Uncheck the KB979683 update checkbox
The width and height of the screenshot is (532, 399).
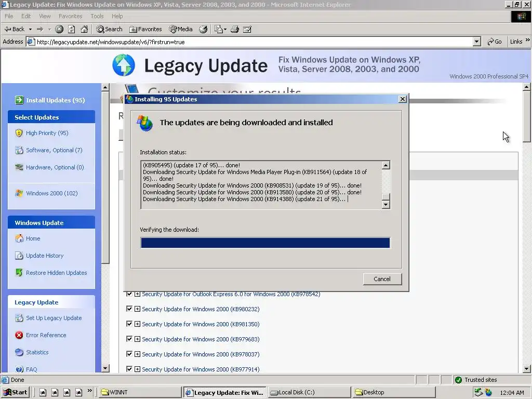129,339
